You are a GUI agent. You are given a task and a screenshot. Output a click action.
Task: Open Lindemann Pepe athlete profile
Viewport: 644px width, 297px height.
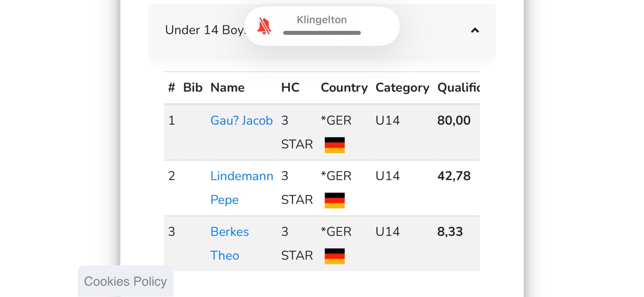pyautogui.click(x=241, y=188)
